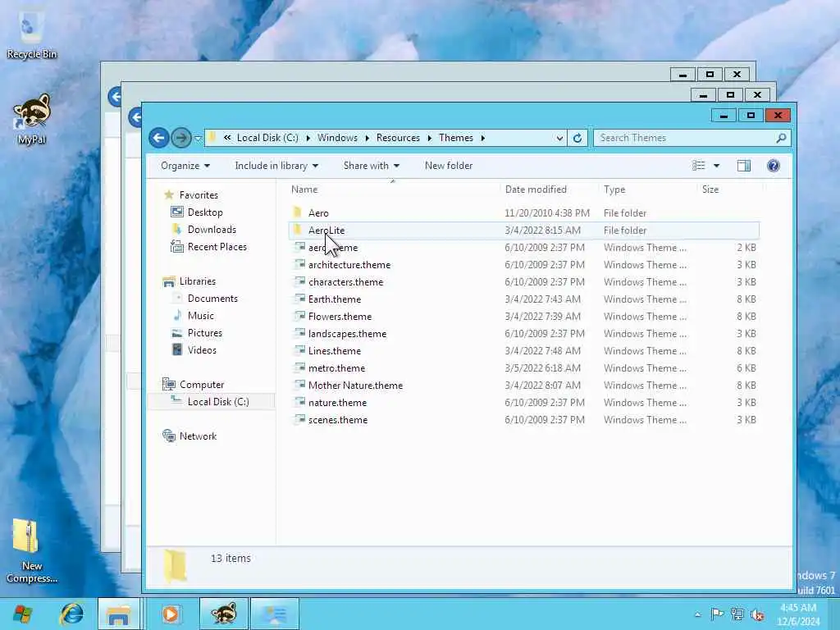Select scenes.theme file icon
Viewport: 840px width, 630px height.
(x=299, y=419)
